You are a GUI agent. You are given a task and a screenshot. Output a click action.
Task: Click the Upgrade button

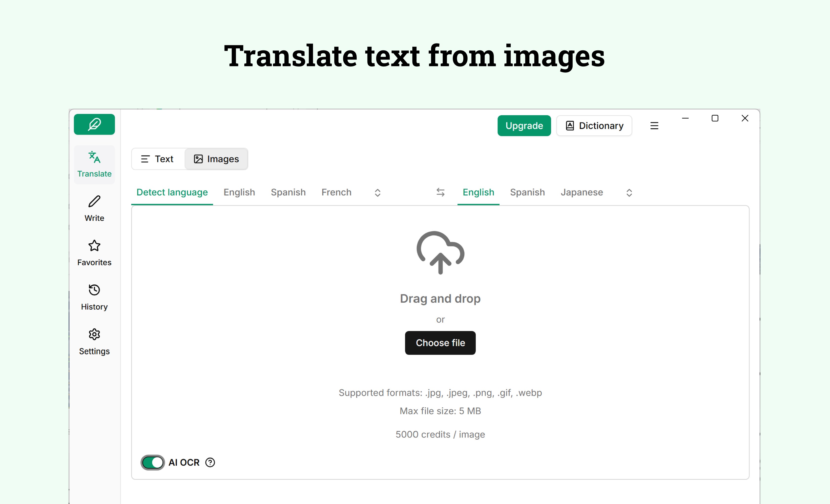click(524, 125)
